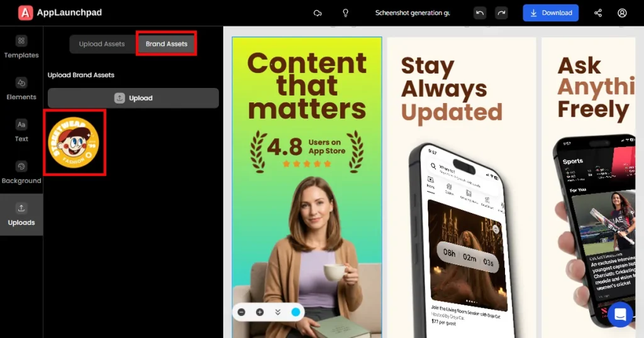Edit the project name field
The width and height of the screenshot is (644, 338).
[413, 13]
